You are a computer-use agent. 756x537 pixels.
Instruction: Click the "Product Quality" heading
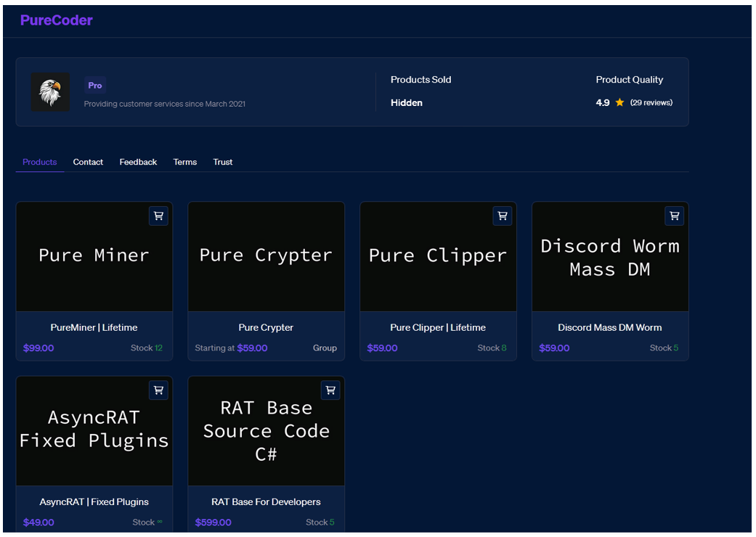[629, 80]
